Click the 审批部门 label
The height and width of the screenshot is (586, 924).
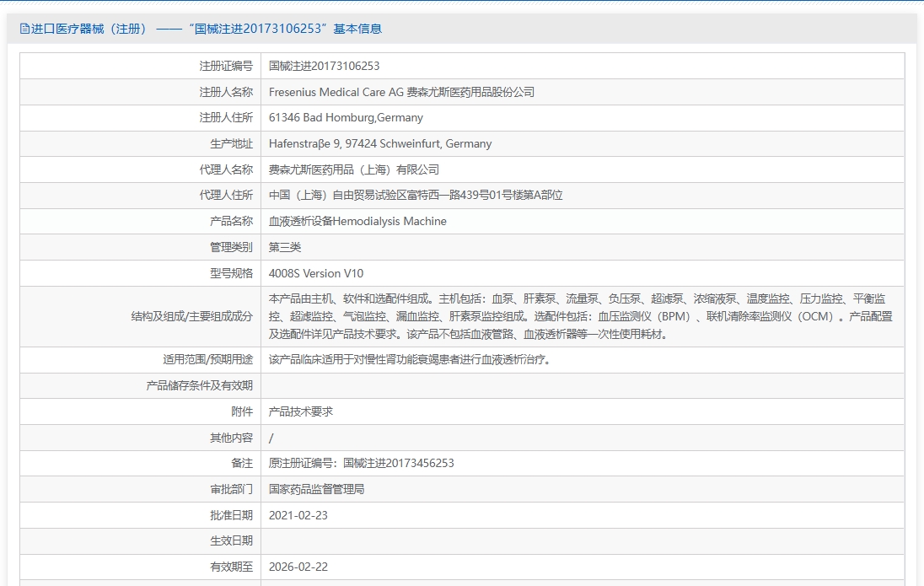(x=231, y=489)
